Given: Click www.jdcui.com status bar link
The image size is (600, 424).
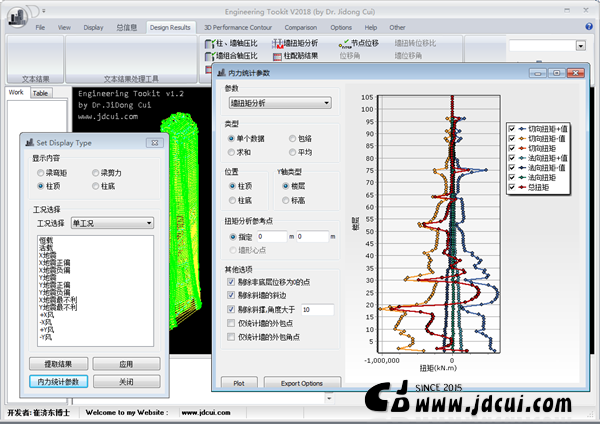Looking at the screenshot, I should (206, 413).
